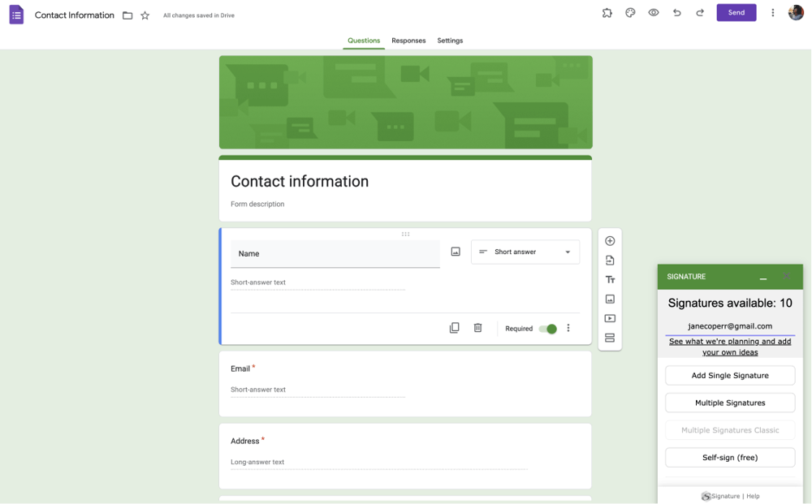Open Name question more options menu
The image size is (812, 504).
[x=568, y=329]
